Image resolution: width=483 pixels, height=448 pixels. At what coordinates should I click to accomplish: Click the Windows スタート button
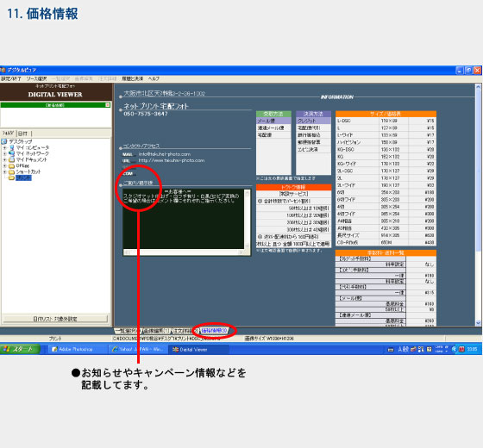(20, 349)
